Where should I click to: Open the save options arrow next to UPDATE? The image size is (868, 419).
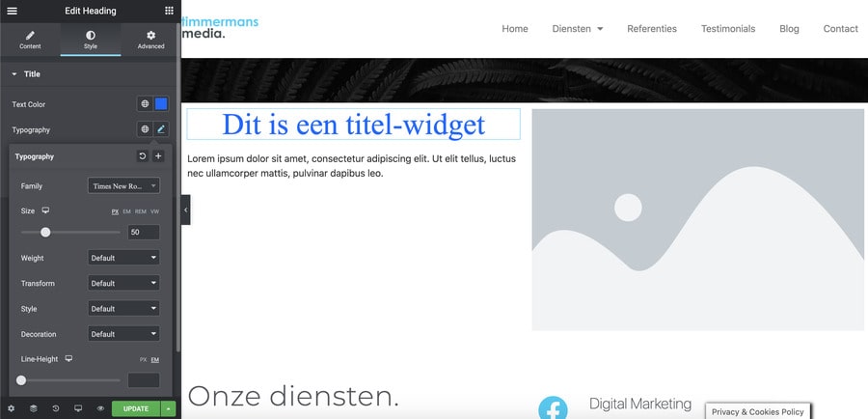click(168, 408)
